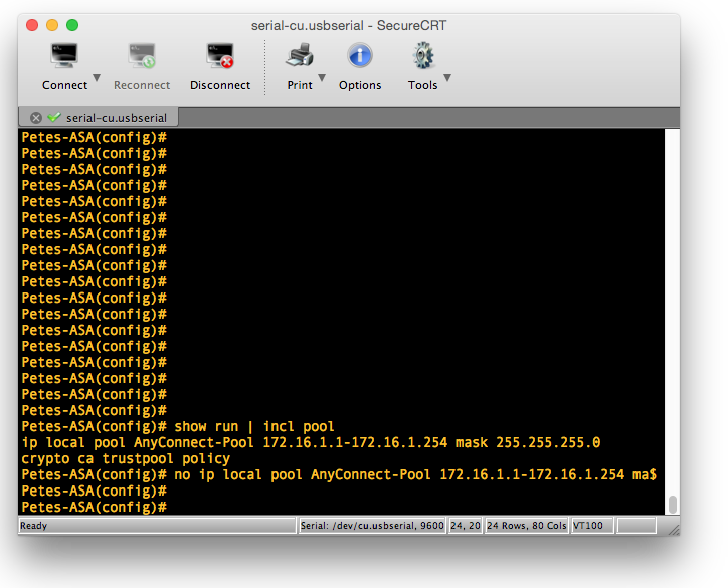The image size is (728, 588).
Task: Expand the Print dropdown arrow
Action: [322, 78]
